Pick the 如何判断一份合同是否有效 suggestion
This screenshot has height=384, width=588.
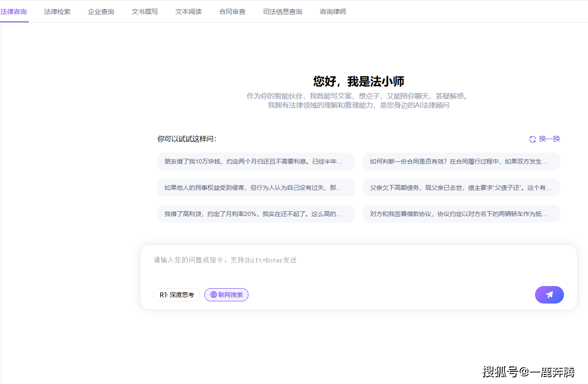[461, 161]
